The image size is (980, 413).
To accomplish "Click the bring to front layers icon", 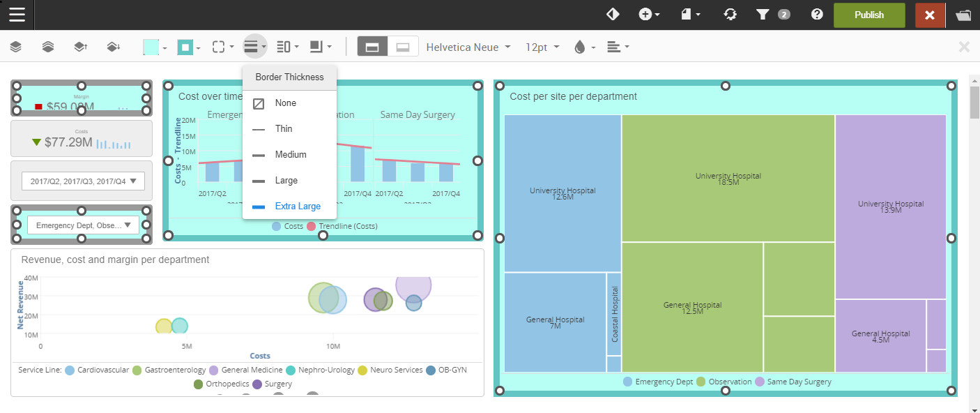I will coord(48,47).
